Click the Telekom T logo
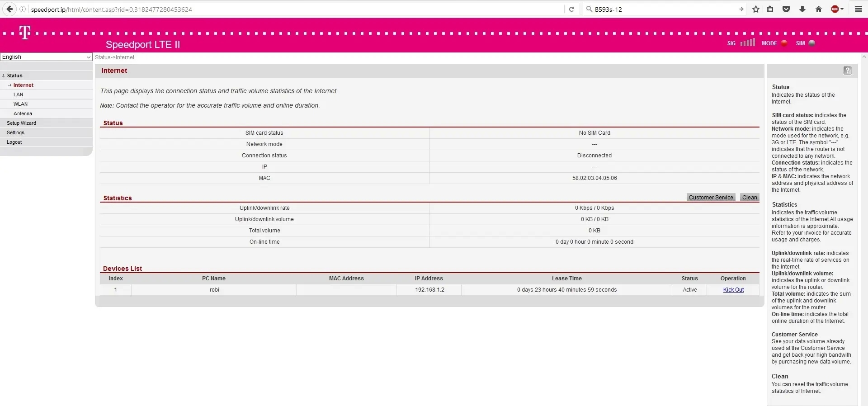868x406 pixels. point(25,32)
